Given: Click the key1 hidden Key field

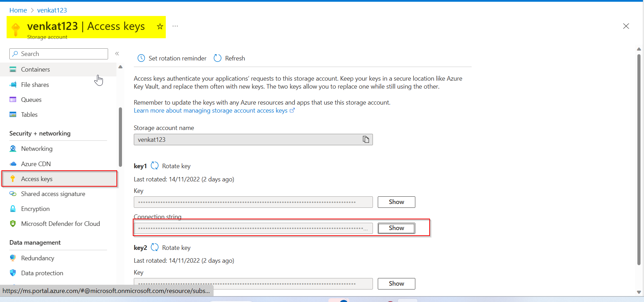Looking at the screenshot, I should click(x=253, y=202).
